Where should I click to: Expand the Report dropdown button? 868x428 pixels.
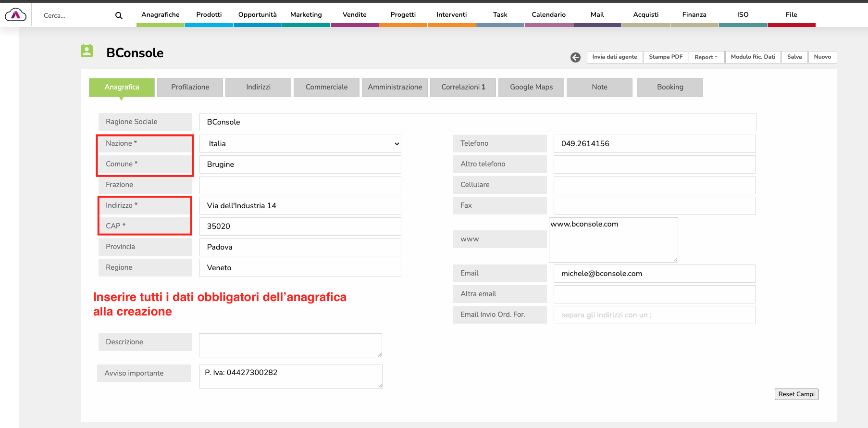tap(706, 57)
